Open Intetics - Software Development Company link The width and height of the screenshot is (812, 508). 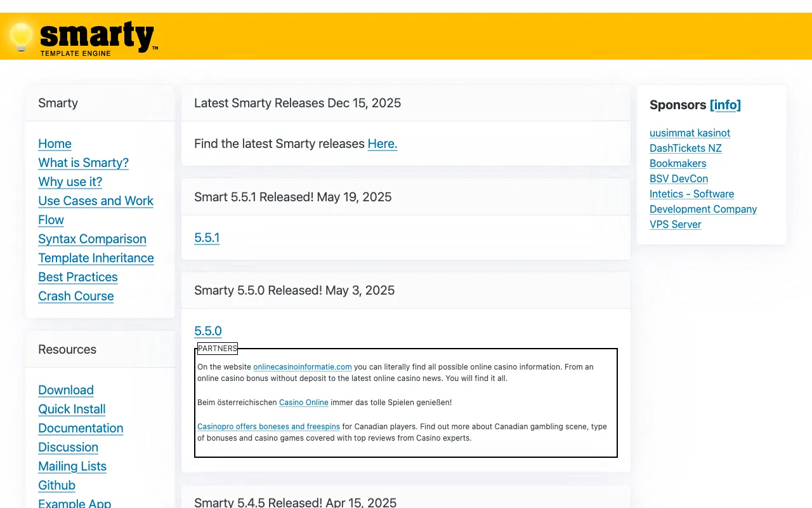point(703,201)
